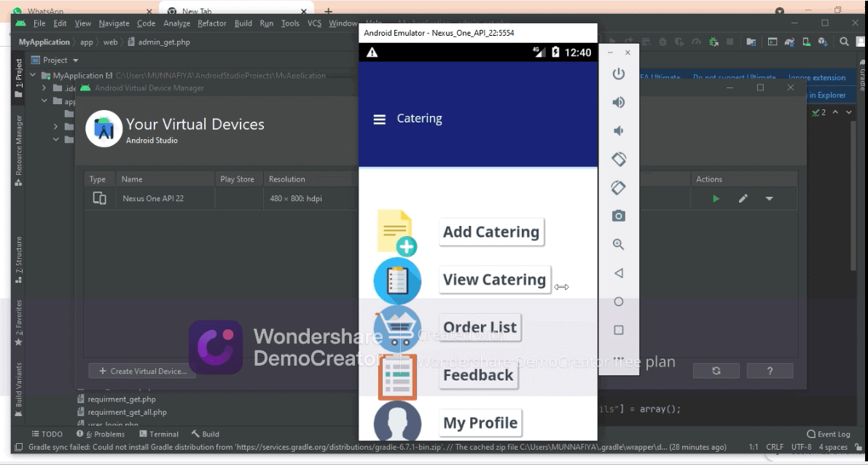Expand the .idea folder in the project tree

pyautogui.click(x=45, y=88)
